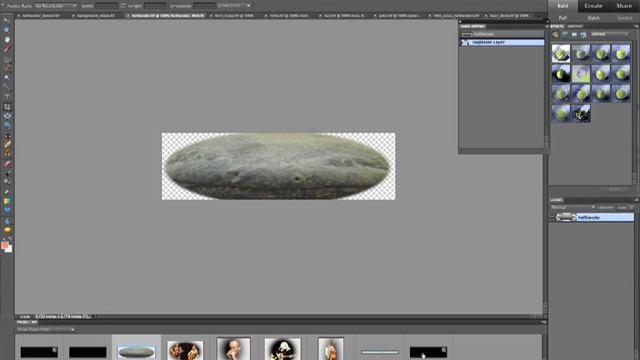
Task: Switch to the Edit tab
Action: coord(562,6)
